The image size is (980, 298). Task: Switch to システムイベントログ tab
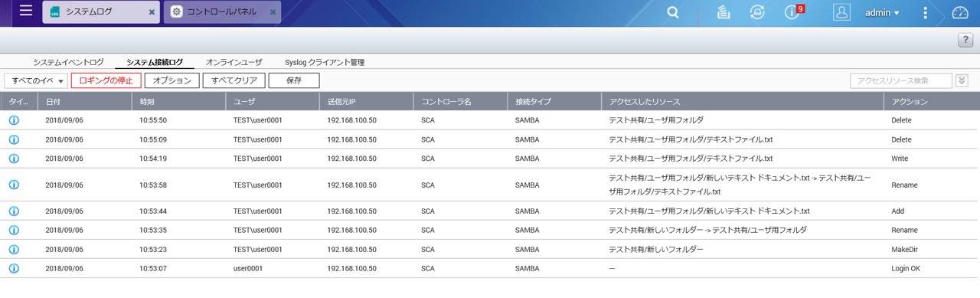68,62
